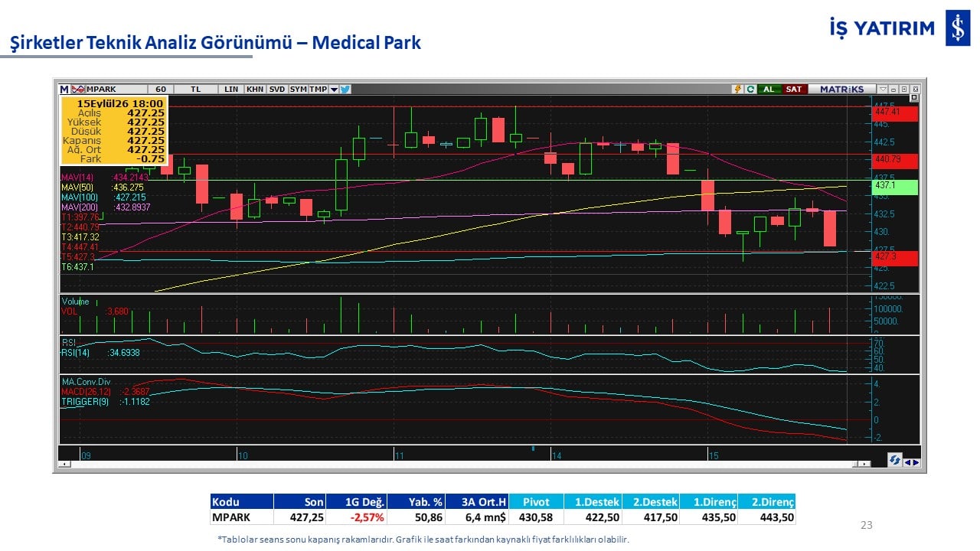Viewport: 980px width, 551px height.
Task: Select the SYM toolbar item
Action: point(299,89)
